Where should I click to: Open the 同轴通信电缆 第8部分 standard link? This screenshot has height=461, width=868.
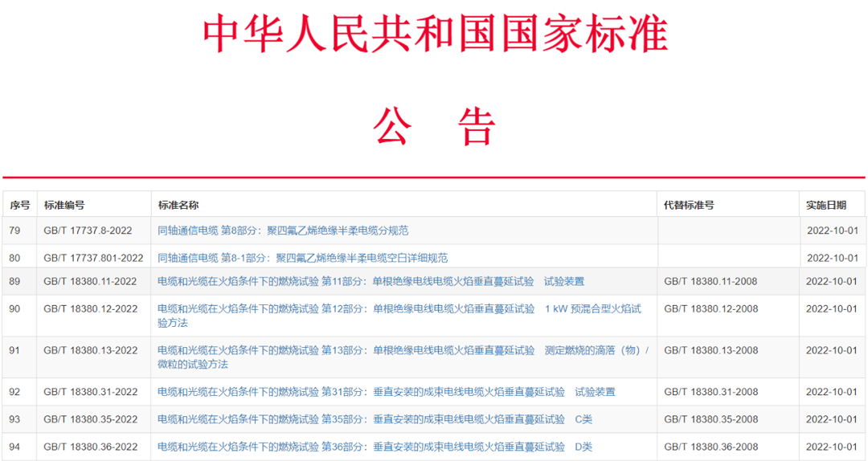283,230
